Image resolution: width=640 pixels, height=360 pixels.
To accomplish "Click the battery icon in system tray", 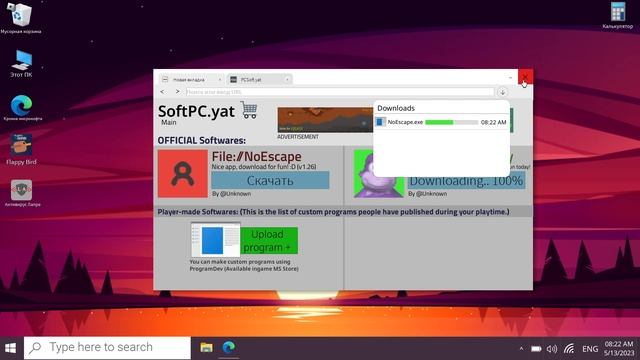I will click(x=536, y=349).
